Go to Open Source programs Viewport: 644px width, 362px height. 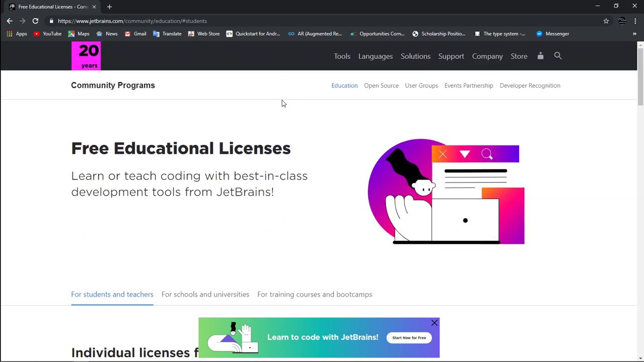tap(381, 85)
